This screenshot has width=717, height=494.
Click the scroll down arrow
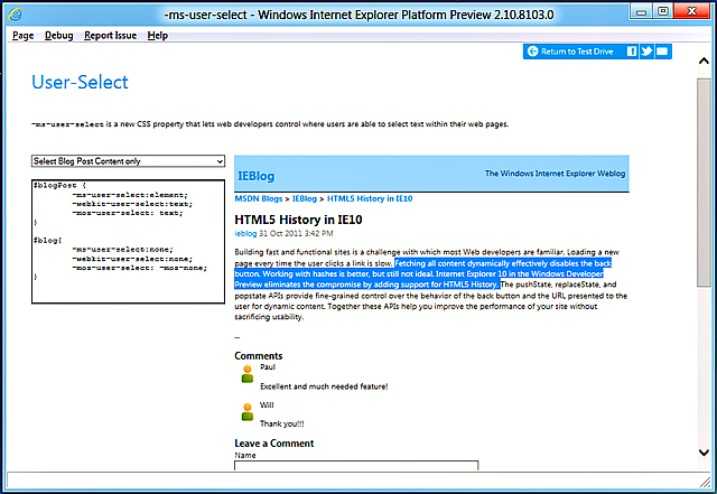[x=704, y=452]
